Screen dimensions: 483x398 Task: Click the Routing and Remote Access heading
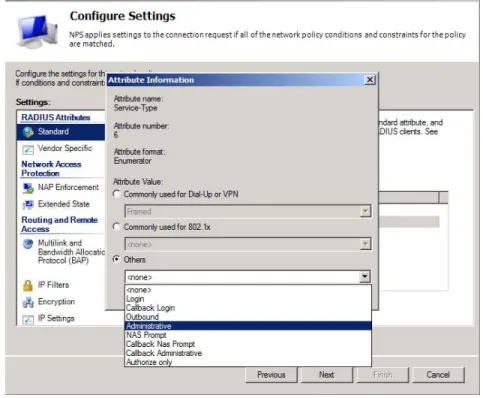tap(59, 225)
